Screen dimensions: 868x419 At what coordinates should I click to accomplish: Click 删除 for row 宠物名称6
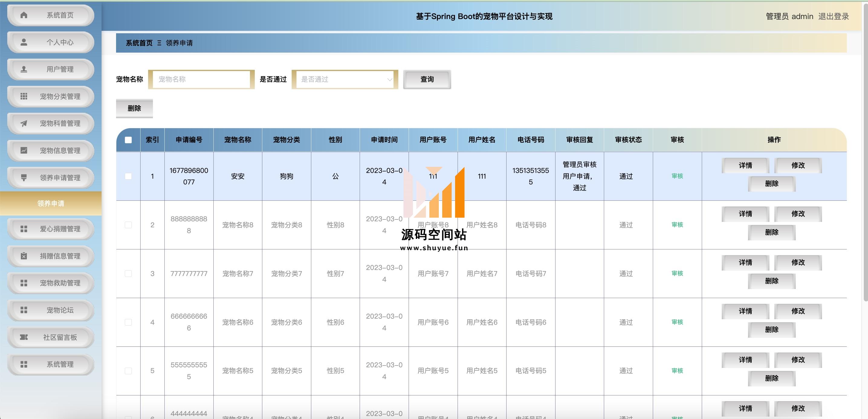[772, 330]
